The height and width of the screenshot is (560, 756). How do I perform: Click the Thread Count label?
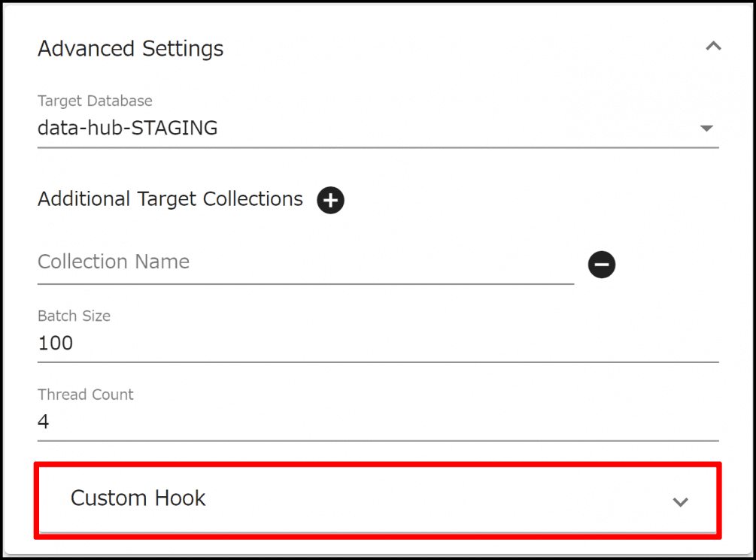86,395
